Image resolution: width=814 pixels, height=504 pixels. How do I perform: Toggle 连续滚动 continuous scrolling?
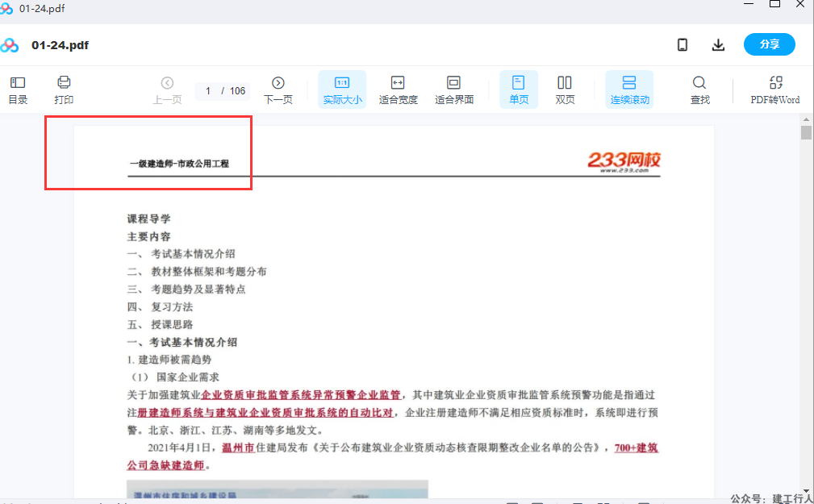(x=629, y=90)
